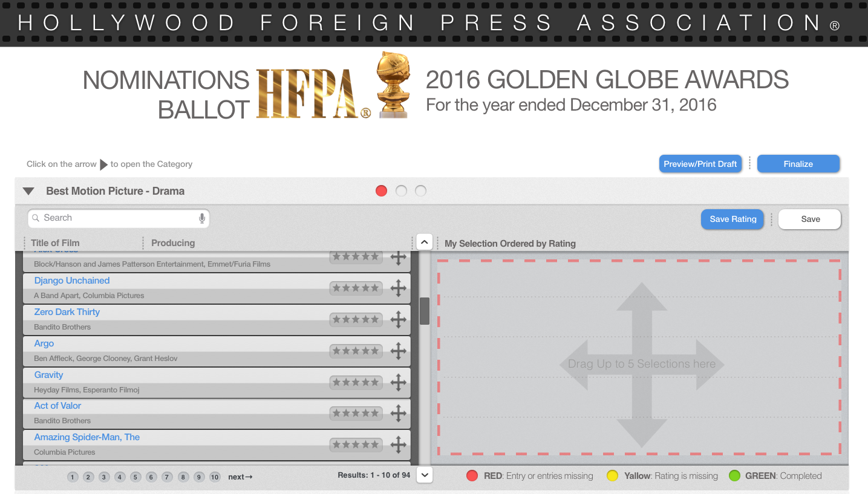
Task: Click the drag handle for Act of Valor
Action: (398, 414)
